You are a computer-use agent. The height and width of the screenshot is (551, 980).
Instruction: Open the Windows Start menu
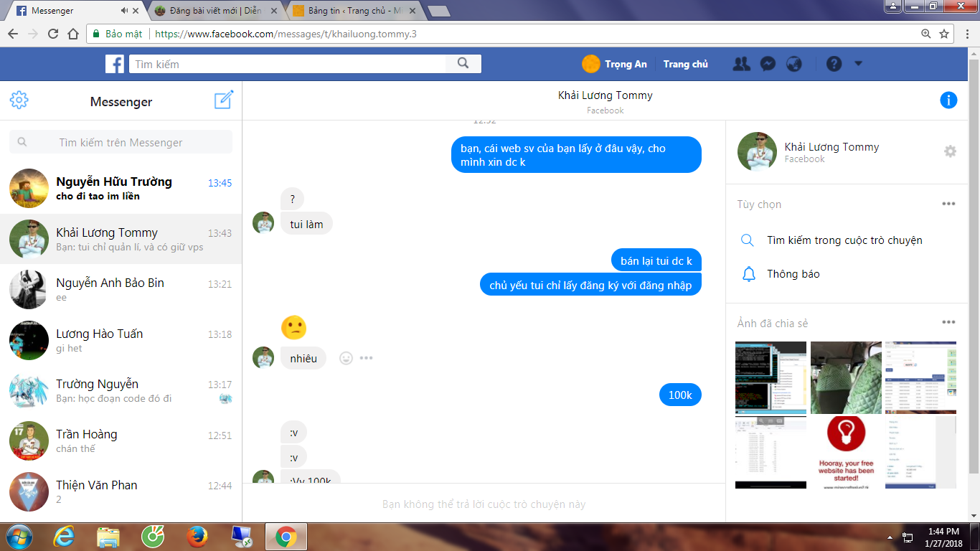click(x=19, y=537)
